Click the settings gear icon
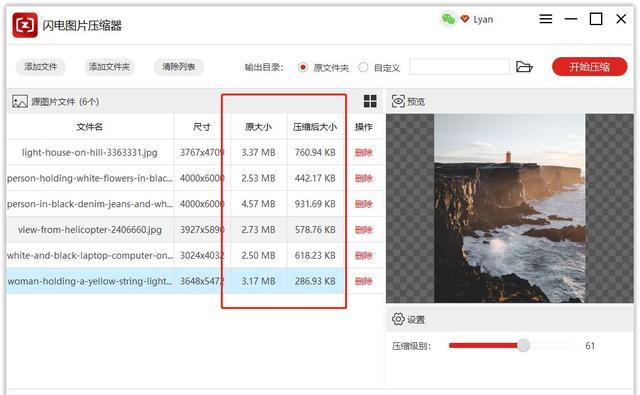The height and width of the screenshot is (395, 640). [398, 319]
